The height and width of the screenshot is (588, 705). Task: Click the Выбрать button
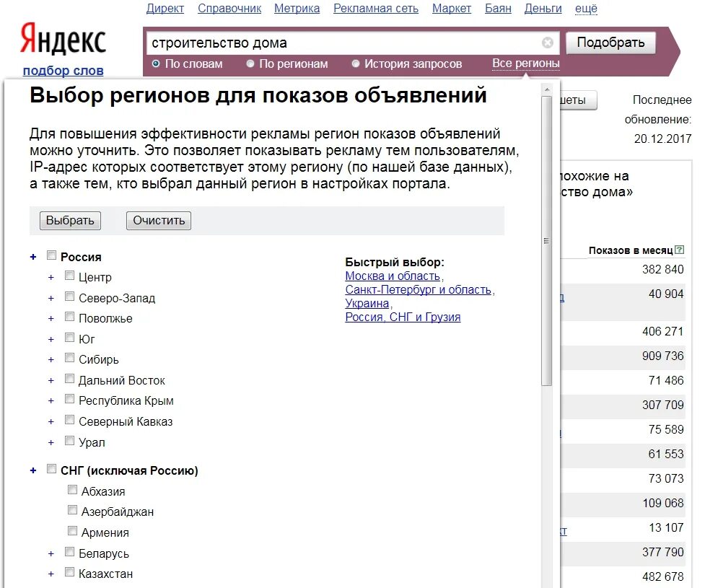click(70, 221)
